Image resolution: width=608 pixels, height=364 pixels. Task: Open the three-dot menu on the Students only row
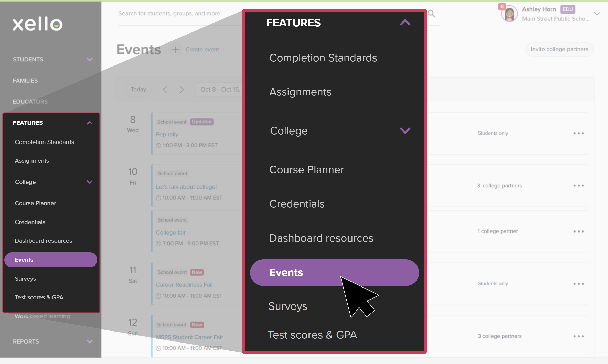(x=579, y=133)
